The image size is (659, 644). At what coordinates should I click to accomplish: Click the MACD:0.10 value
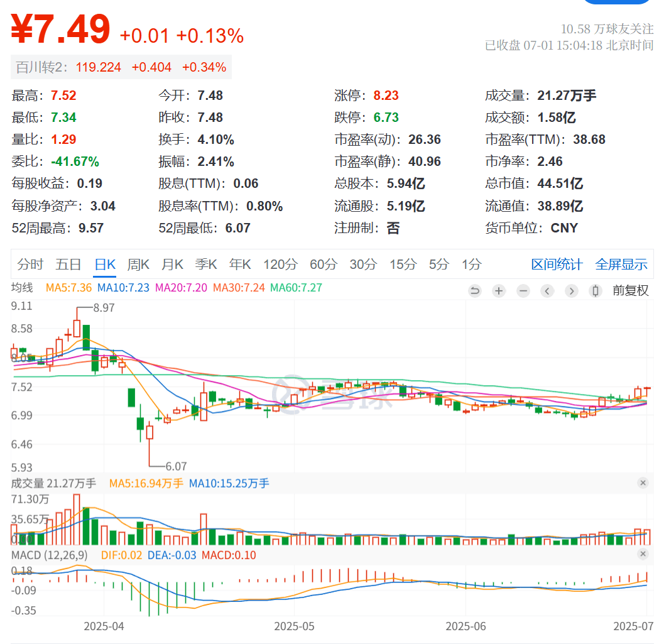point(229,555)
